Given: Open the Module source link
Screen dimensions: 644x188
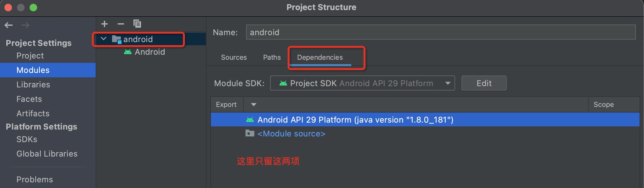Looking at the screenshot, I should click(x=291, y=134).
